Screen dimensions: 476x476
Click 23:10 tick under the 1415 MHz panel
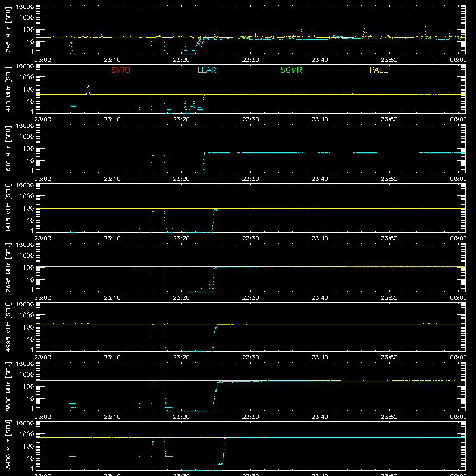click(x=112, y=239)
